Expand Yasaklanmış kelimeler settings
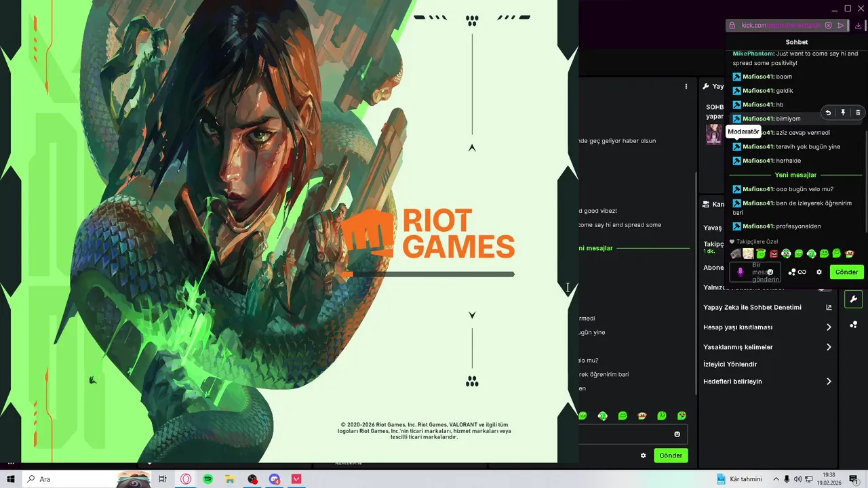 [x=829, y=347]
